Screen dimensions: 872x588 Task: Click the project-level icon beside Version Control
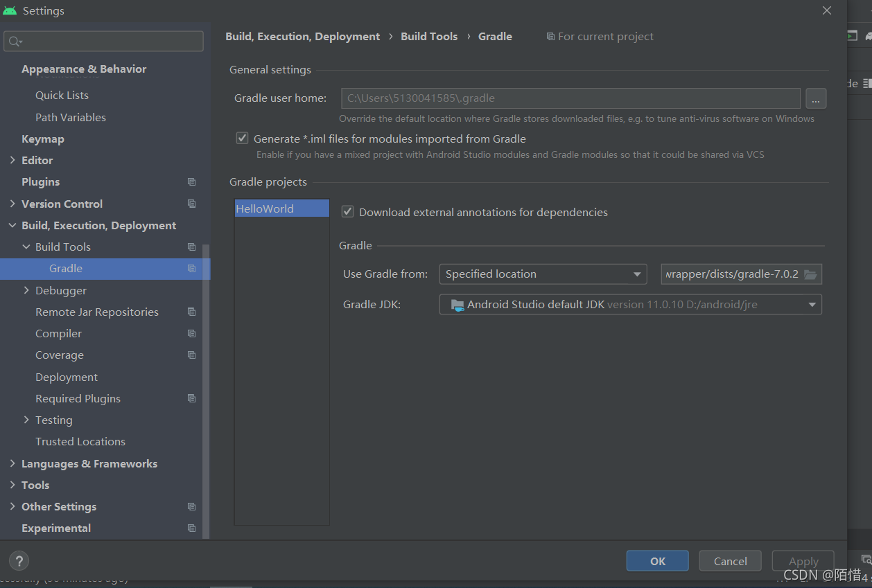click(192, 204)
